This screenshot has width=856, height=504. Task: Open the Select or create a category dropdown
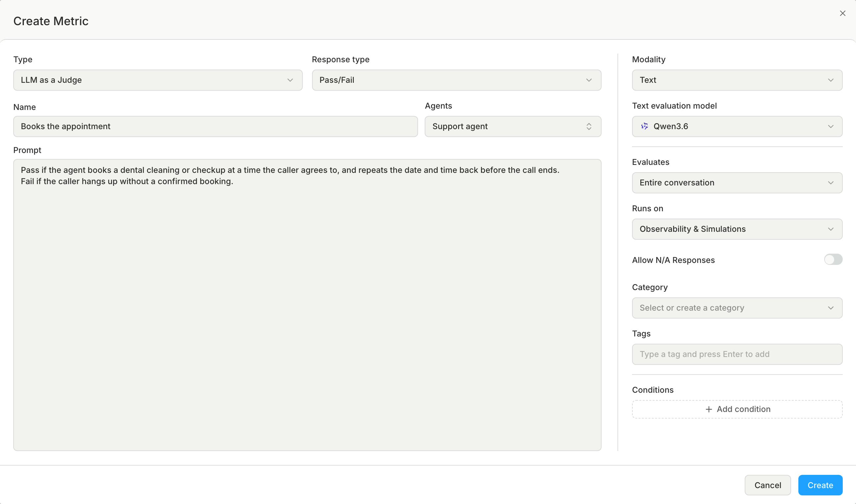[737, 308]
